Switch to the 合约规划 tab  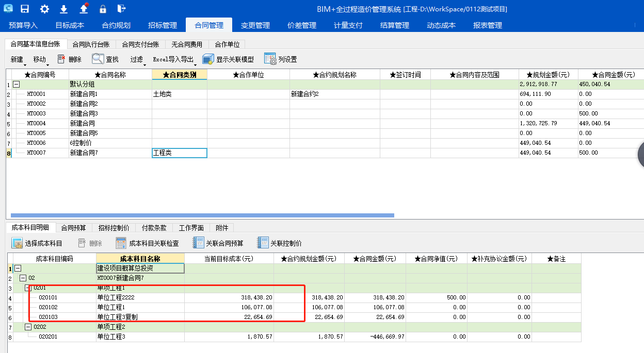pos(116,25)
